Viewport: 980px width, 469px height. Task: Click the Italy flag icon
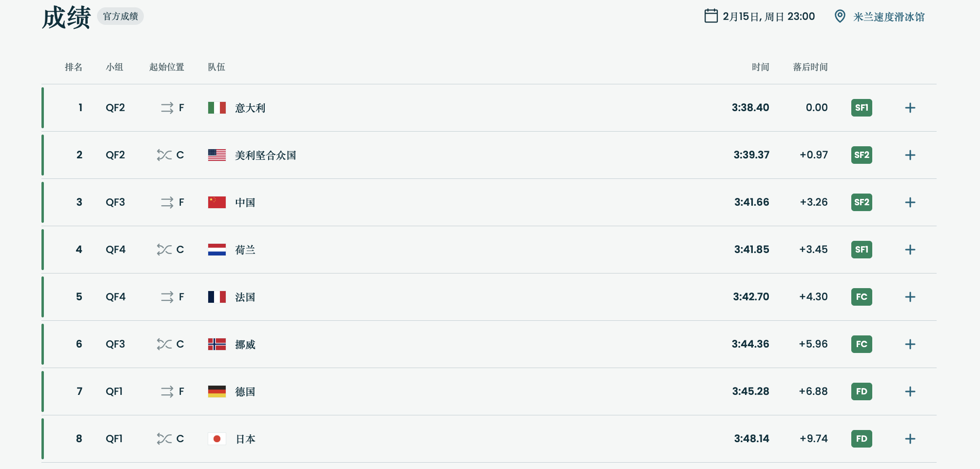[216, 108]
